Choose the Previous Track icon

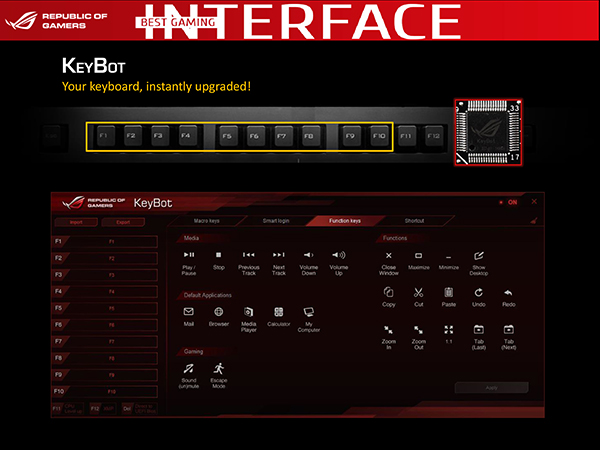[249, 255]
